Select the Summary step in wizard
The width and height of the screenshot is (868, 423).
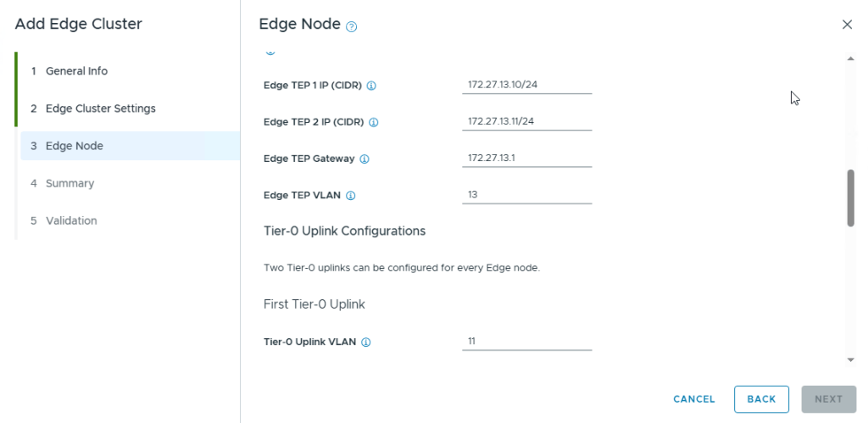tap(70, 183)
